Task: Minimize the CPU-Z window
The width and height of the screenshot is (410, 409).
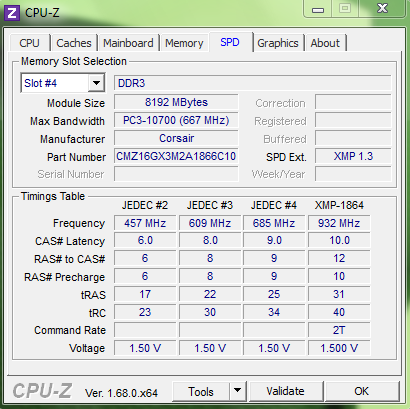Action: click(x=318, y=9)
